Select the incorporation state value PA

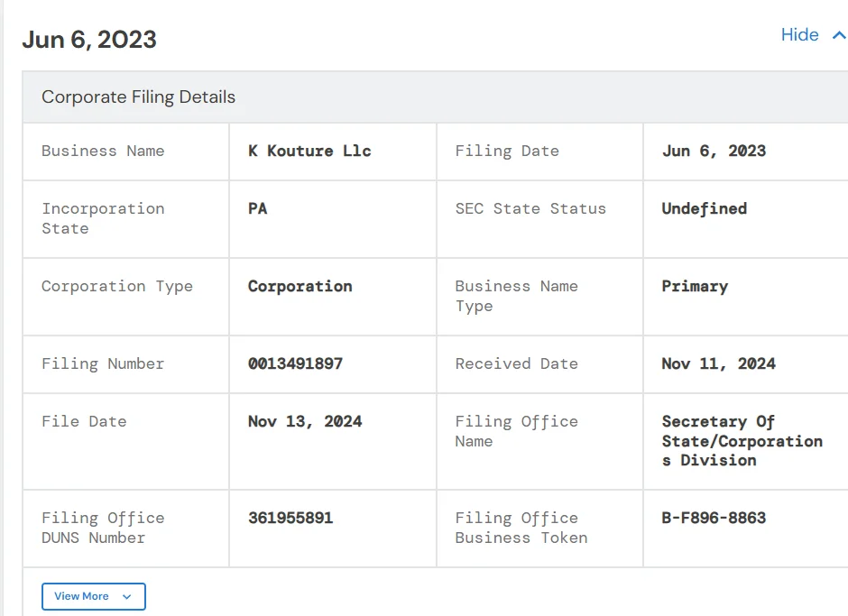click(258, 209)
